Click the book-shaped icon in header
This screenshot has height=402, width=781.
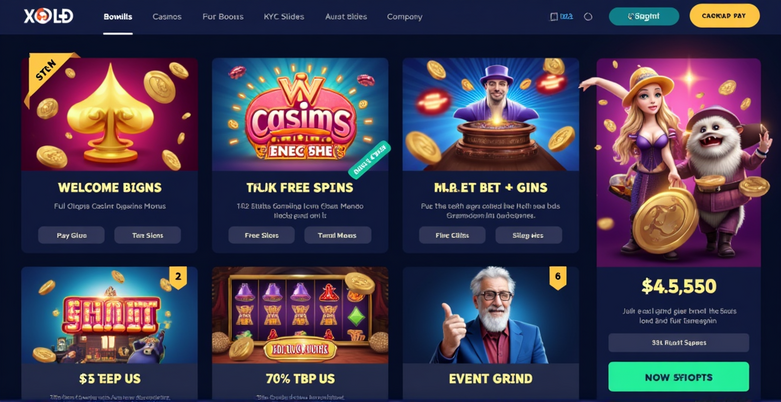click(554, 16)
